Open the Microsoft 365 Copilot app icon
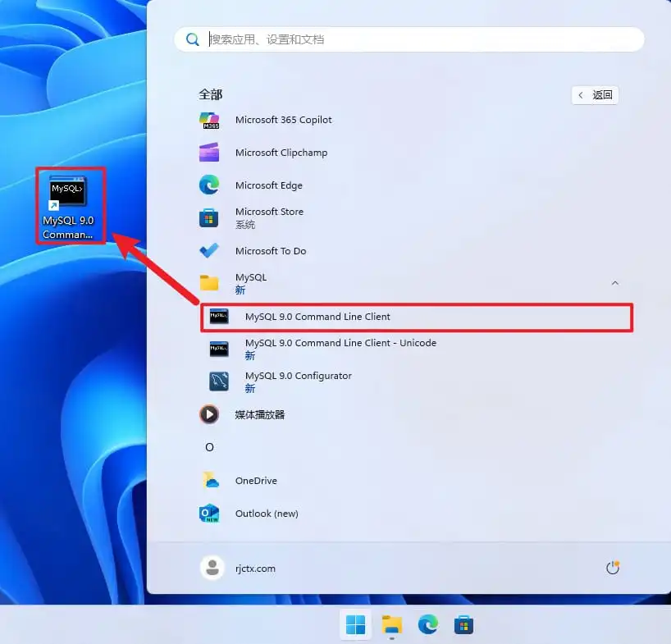 point(209,121)
